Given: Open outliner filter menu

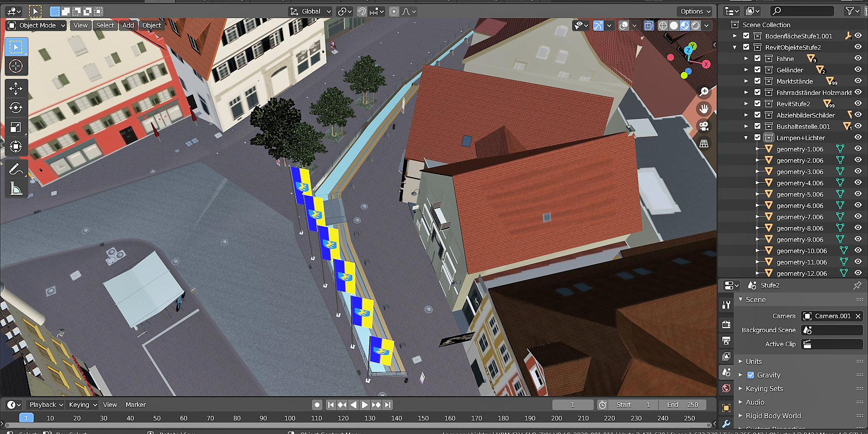Looking at the screenshot, I should (852, 11).
